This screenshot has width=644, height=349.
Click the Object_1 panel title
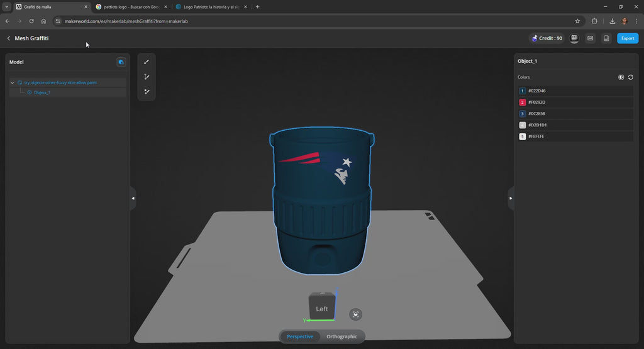(x=528, y=61)
